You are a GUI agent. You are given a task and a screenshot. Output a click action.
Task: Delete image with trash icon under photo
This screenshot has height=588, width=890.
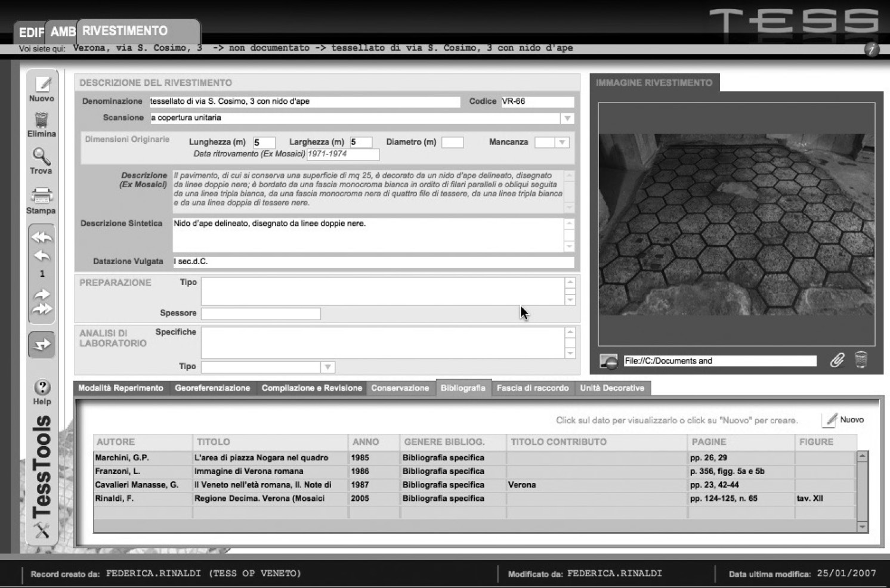click(860, 360)
